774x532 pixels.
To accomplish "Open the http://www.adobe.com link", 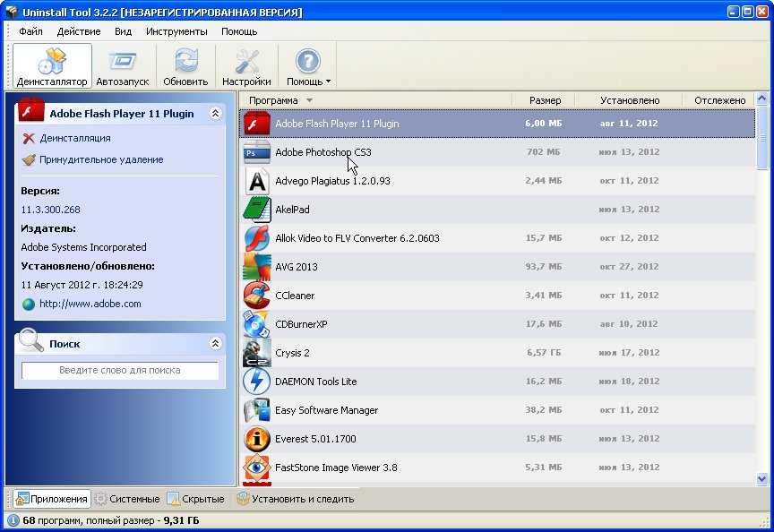I will [90, 304].
